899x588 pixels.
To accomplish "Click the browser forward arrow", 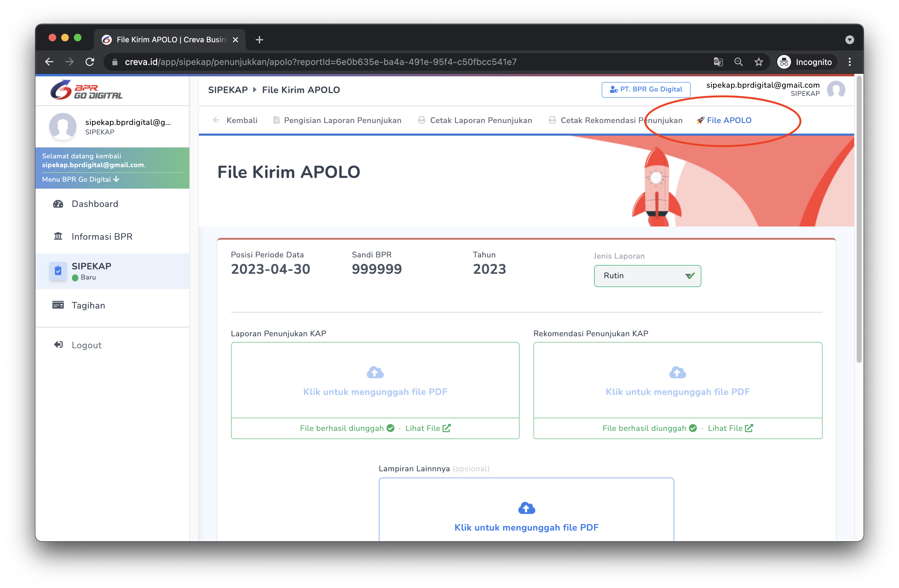I will 69,62.
